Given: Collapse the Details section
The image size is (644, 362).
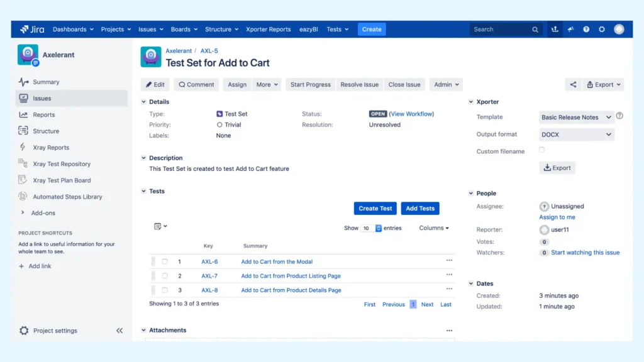Looking at the screenshot, I should [x=143, y=102].
